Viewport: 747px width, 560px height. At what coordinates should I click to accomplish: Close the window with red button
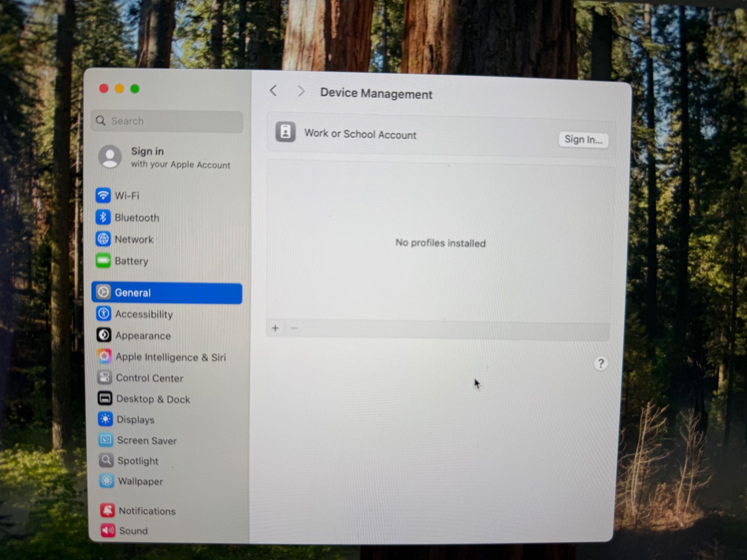[104, 88]
